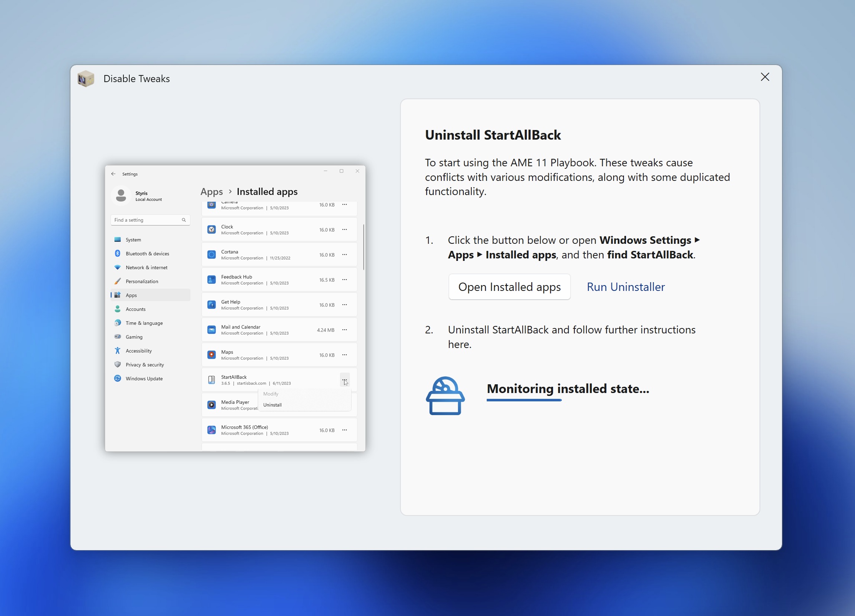
Task: Click the progress bar under Monitoring installed state
Action: pyautogui.click(x=524, y=400)
